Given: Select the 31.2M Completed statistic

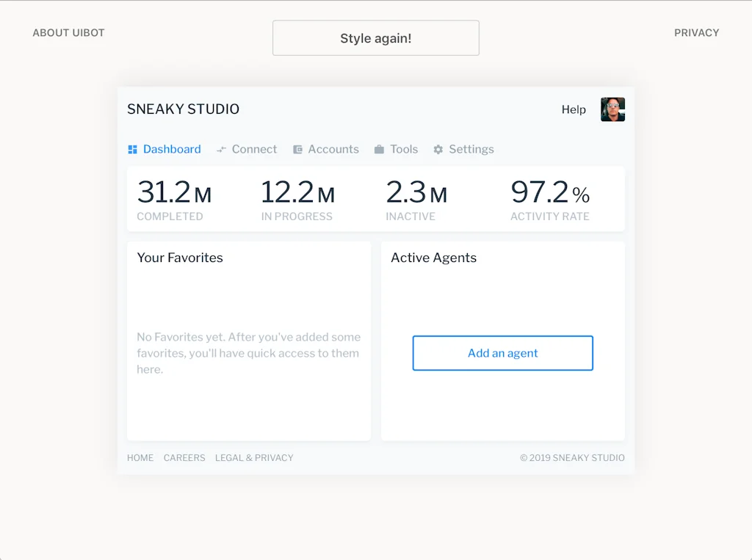Looking at the screenshot, I should 174,199.
